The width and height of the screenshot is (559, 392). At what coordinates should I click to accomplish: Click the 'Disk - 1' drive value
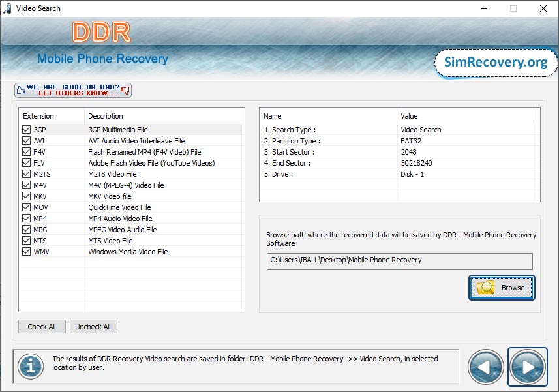pos(412,174)
